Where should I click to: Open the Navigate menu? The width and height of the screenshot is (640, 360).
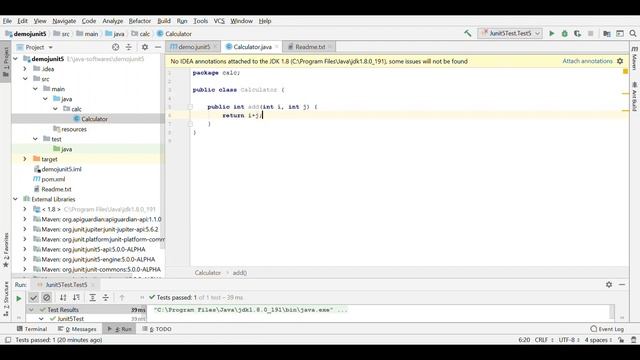pos(64,21)
